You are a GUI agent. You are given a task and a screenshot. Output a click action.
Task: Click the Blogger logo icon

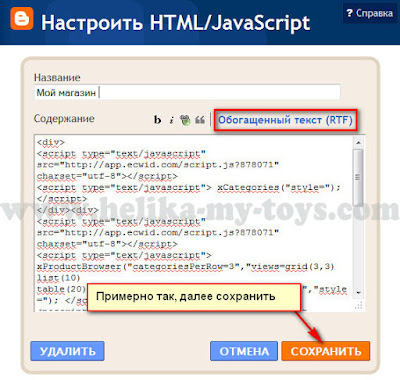click(x=22, y=19)
